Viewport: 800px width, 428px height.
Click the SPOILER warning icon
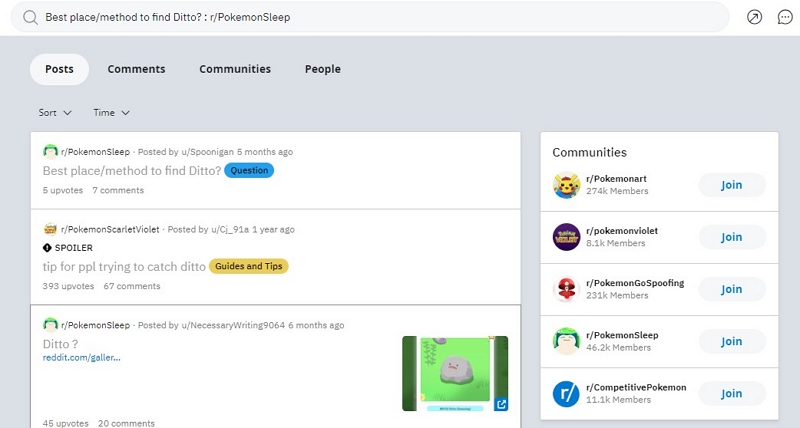(47, 248)
